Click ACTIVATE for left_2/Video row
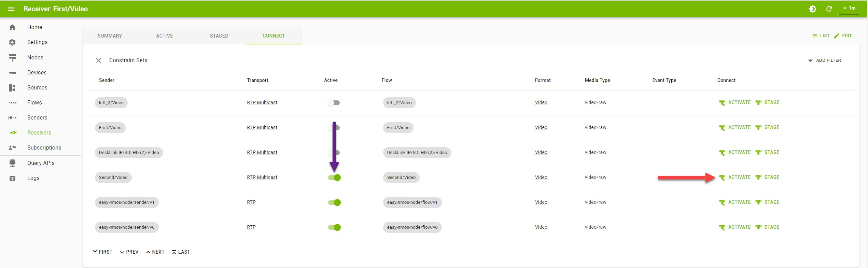Screen dimensions: 868x268 tap(735, 102)
